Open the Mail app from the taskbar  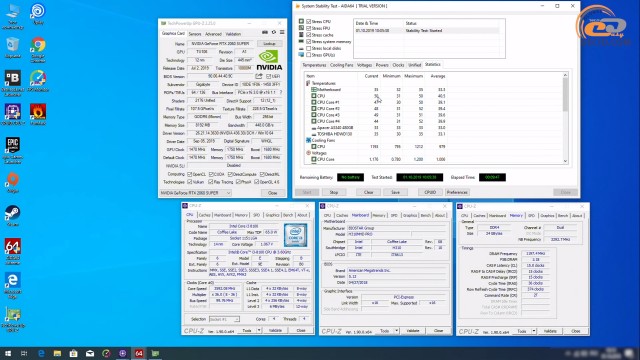tap(90, 353)
